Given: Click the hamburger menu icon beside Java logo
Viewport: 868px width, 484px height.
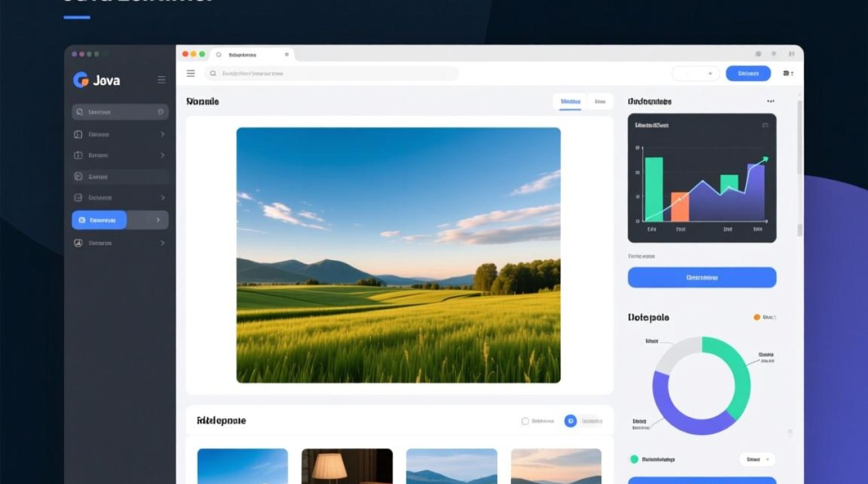Looking at the screenshot, I should tap(161, 80).
